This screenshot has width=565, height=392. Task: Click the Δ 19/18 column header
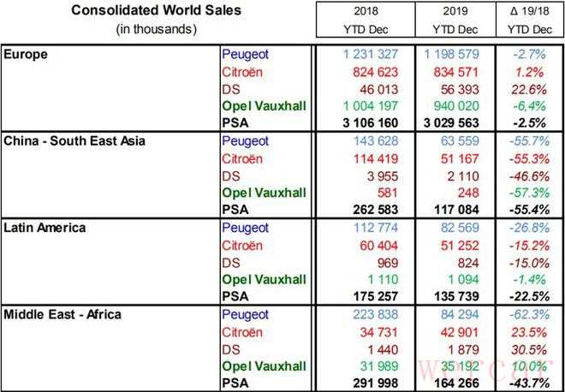(533, 19)
